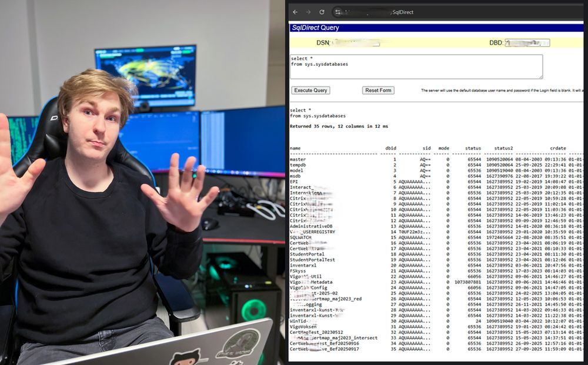This screenshot has height=365, width=588.
Task: Click the SqlDirect Query page header
Action: point(316,28)
